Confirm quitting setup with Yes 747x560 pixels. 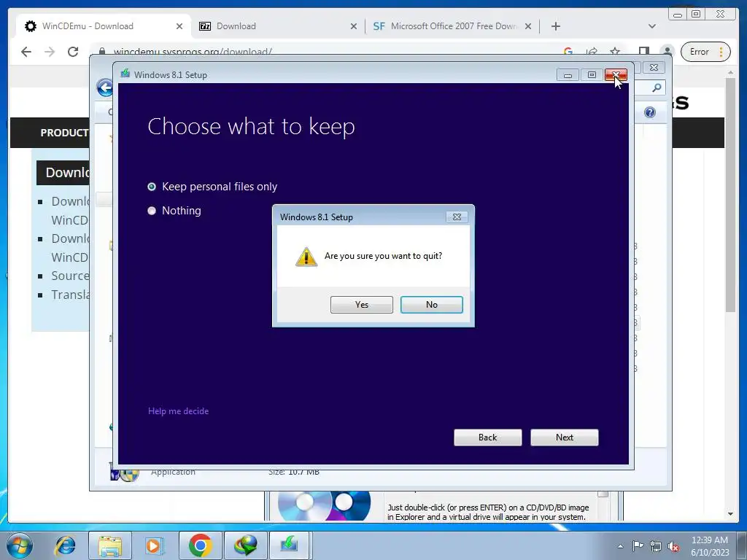(x=362, y=305)
